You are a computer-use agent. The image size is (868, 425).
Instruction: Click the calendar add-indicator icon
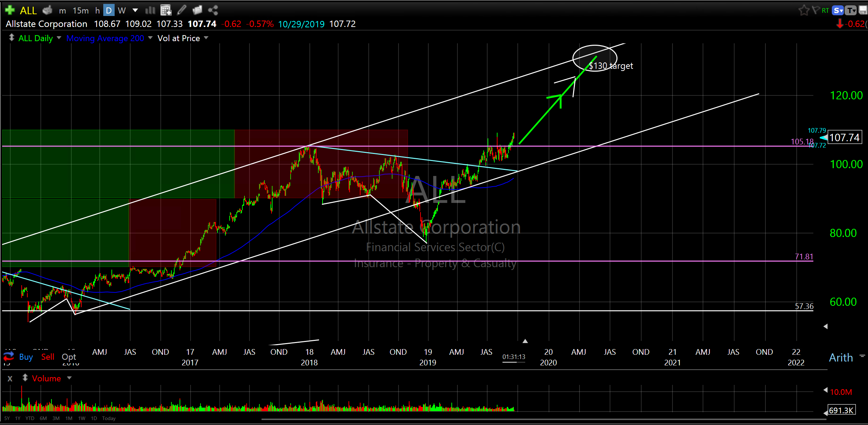coord(165,10)
